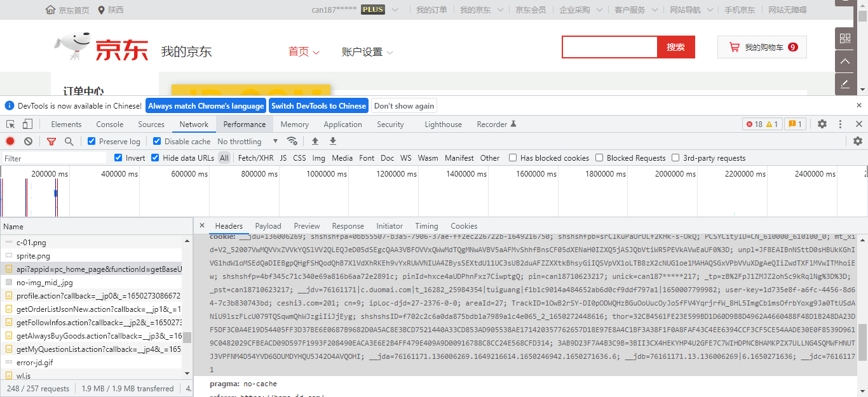Toggle Hide data URLs checkbox
Viewport: 868px width, 397px height.
[x=155, y=158]
